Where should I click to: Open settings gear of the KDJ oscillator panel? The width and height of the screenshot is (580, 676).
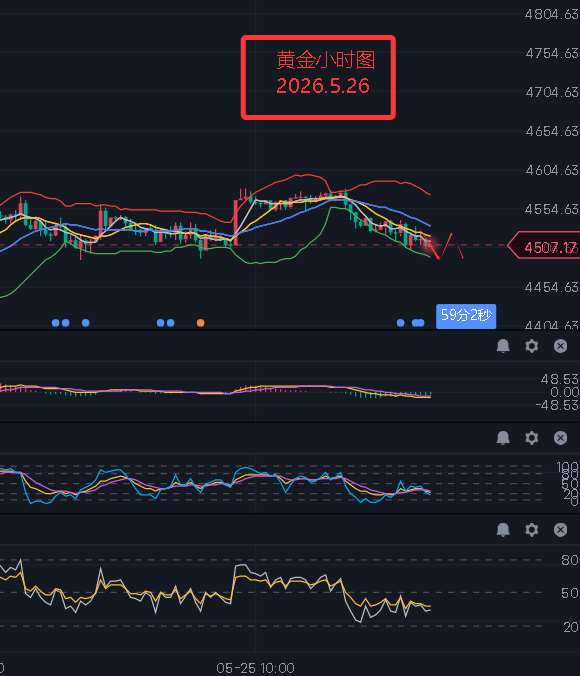[x=532, y=438]
